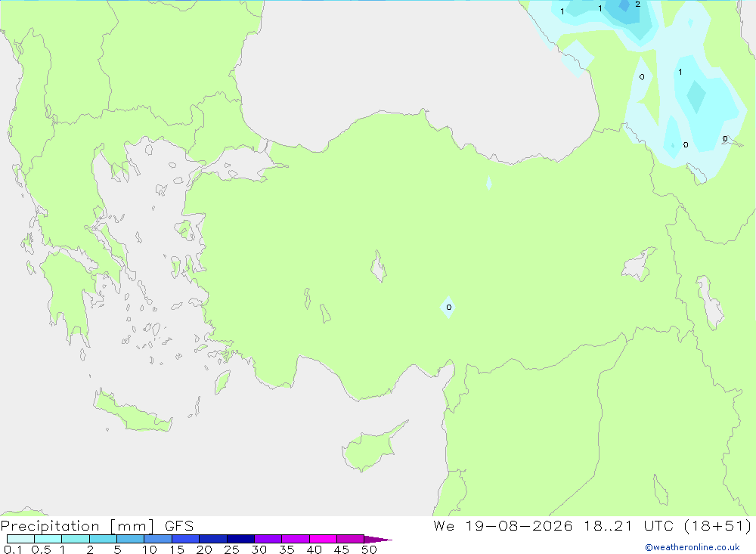Select the "25" legend scale label
Screen dimensions: 756x554
(x=231, y=549)
